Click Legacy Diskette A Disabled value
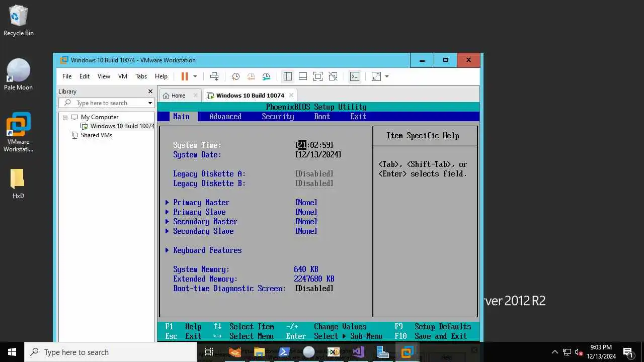 (314, 173)
